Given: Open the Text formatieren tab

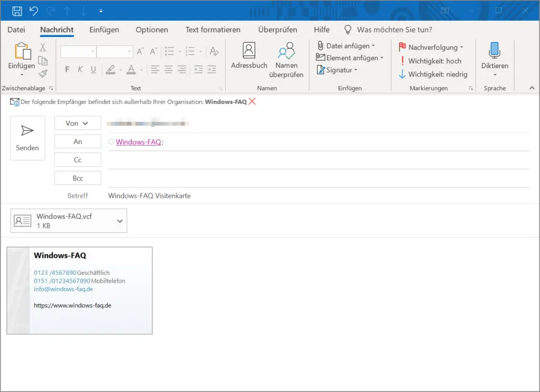Looking at the screenshot, I should pyautogui.click(x=213, y=30).
